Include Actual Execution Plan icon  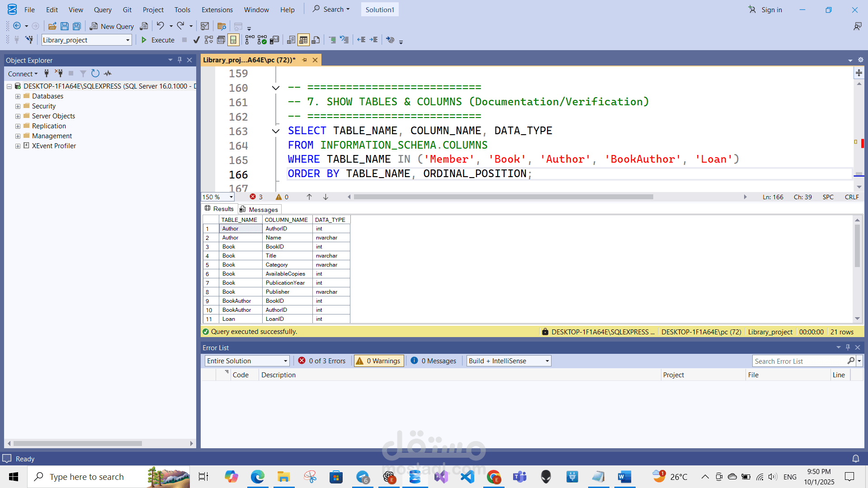tap(250, 40)
